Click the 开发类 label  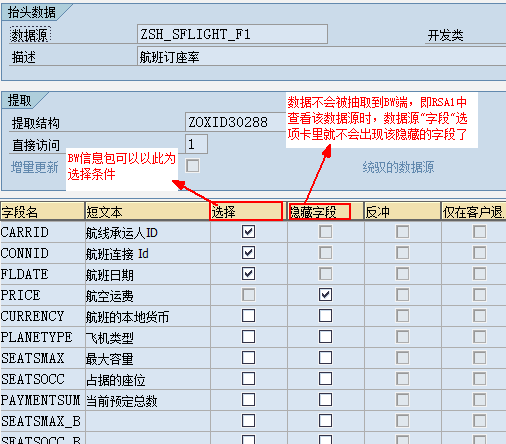pos(446,35)
